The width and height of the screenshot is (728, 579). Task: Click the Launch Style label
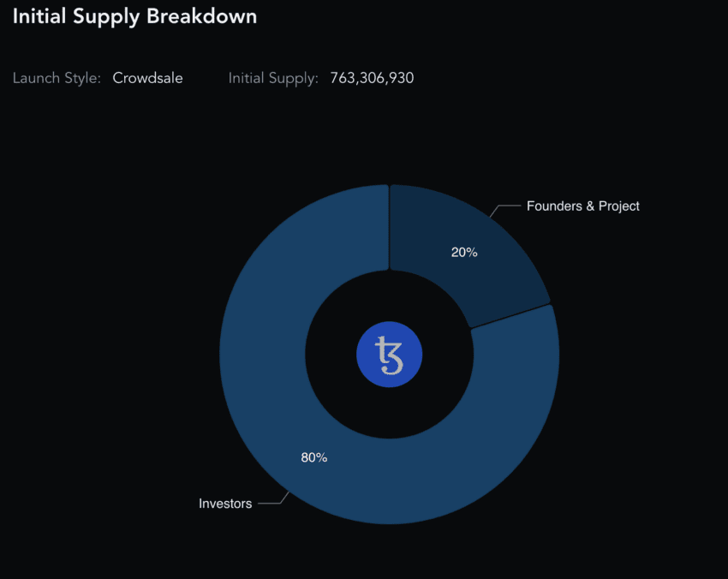57,78
